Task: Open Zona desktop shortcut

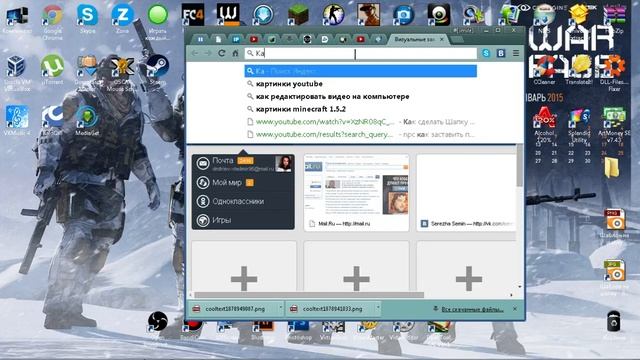Action: point(122,18)
